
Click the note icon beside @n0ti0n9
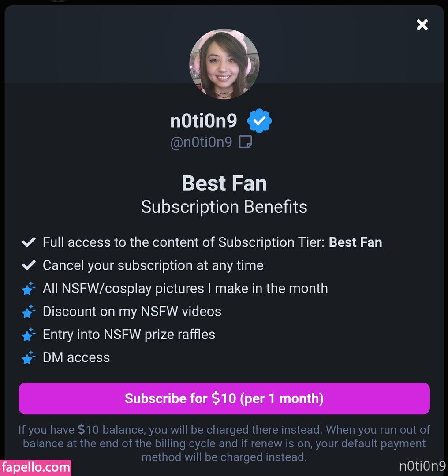pos(245,142)
